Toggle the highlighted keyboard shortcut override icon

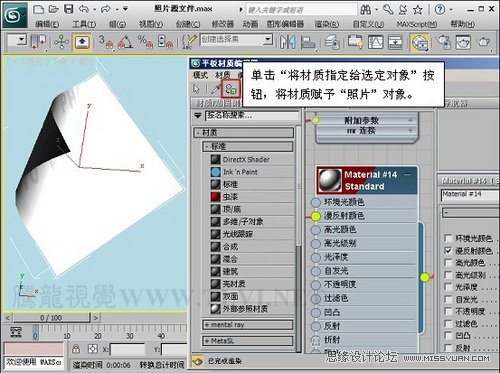(x=82, y=42)
